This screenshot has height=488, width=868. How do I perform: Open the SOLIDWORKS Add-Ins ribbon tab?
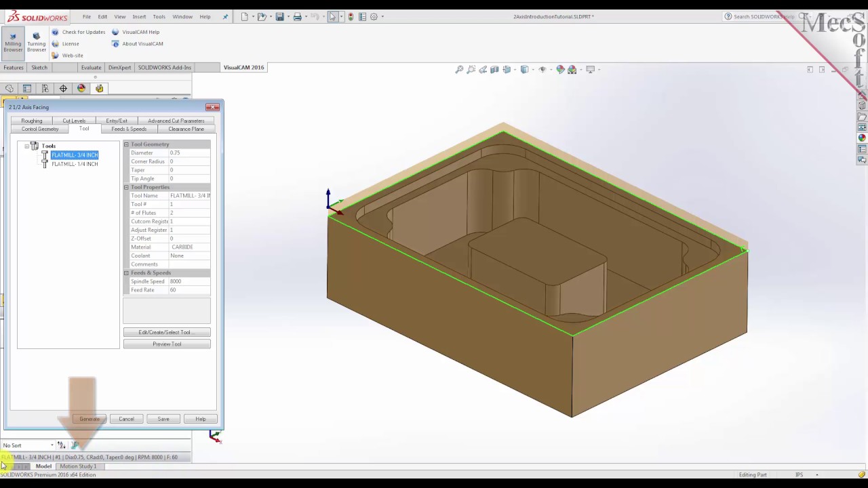164,68
